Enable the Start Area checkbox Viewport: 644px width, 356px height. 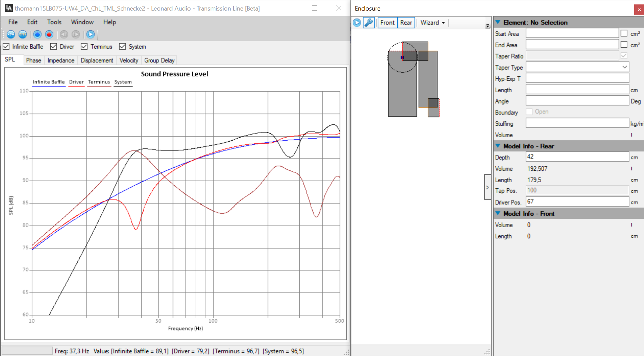(x=624, y=33)
